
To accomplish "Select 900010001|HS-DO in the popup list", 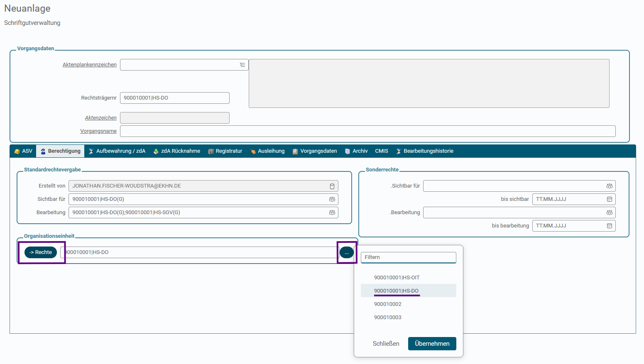I will pyautogui.click(x=409, y=291).
